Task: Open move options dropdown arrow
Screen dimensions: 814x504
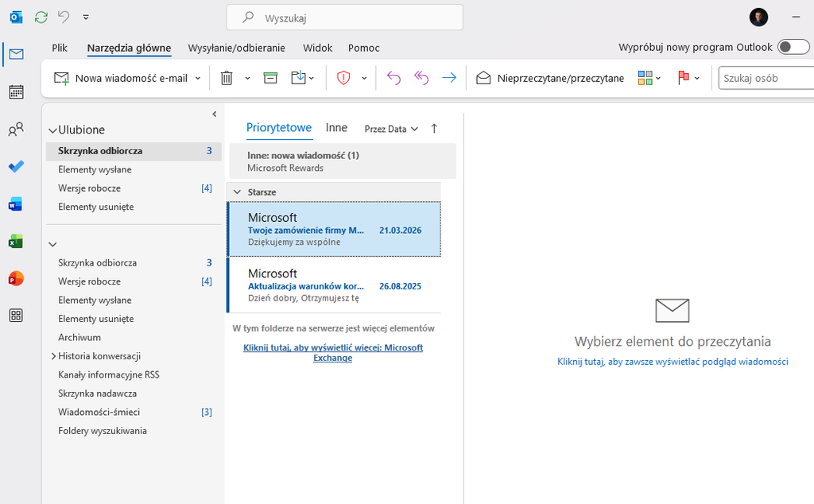Action: pyautogui.click(x=312, y=79)
